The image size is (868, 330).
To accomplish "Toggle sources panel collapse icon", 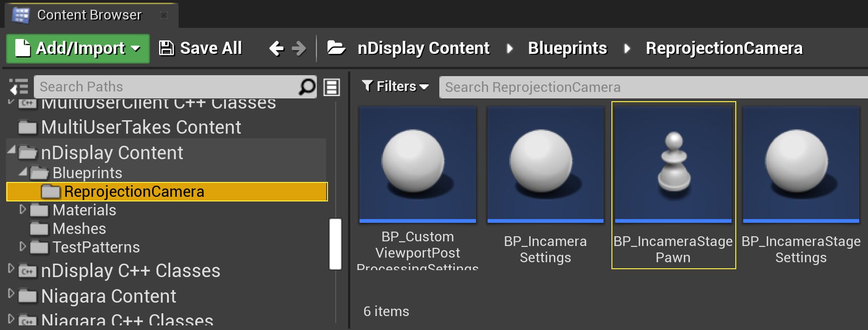I will pyautogui.click(x=19, y=87).
